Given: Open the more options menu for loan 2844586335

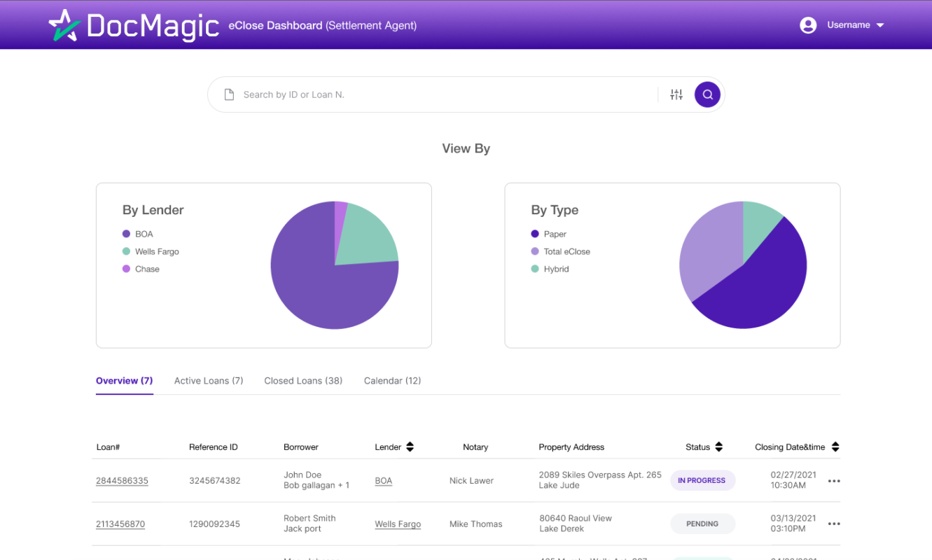Looking at the screenshot, I should pos(834,481).
